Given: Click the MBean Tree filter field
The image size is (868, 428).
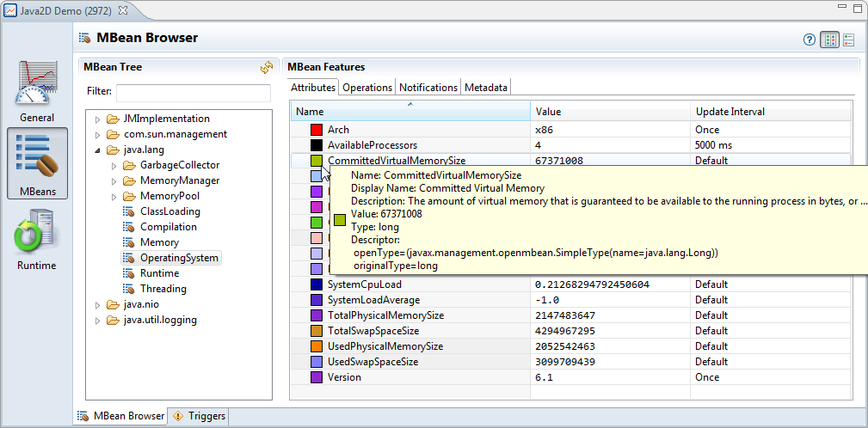Looking at the screenshot, I should coord(193,92).
